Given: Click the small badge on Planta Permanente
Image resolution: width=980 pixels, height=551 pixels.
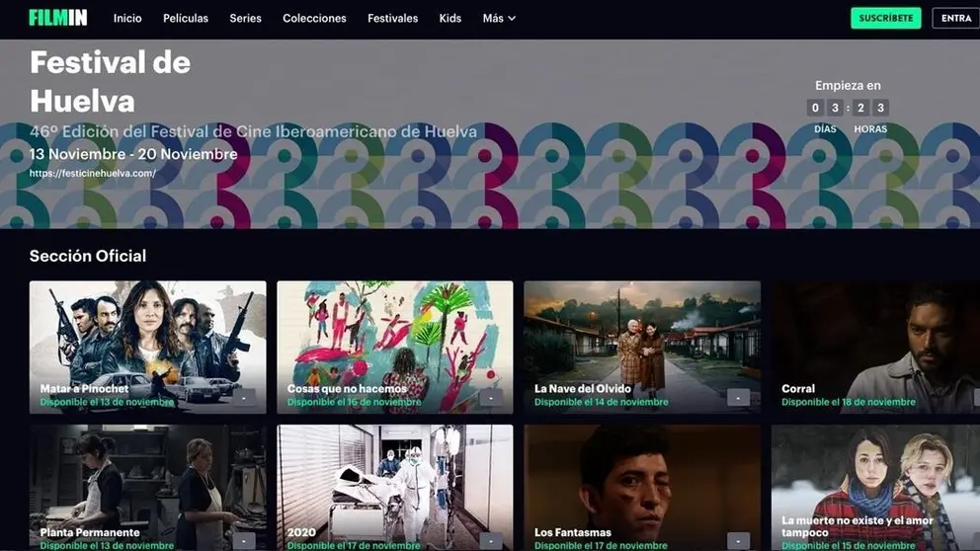Looking at the screenshot, I should (x=244, y=541).
